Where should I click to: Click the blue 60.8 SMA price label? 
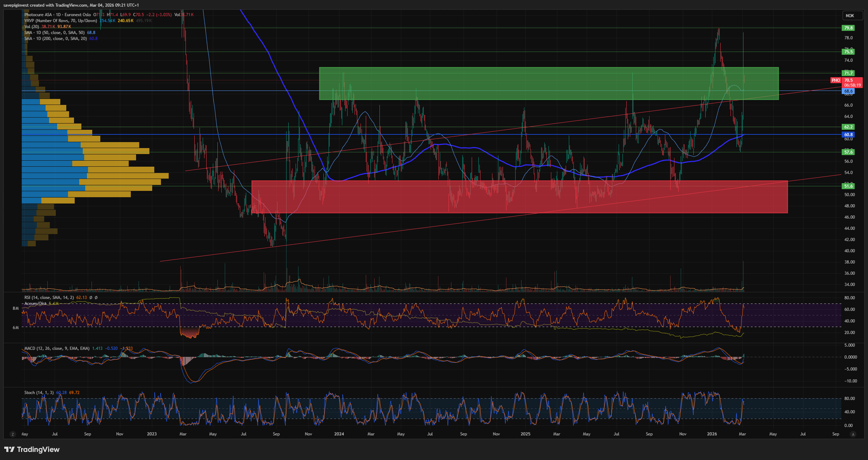[x=848, y=135]
